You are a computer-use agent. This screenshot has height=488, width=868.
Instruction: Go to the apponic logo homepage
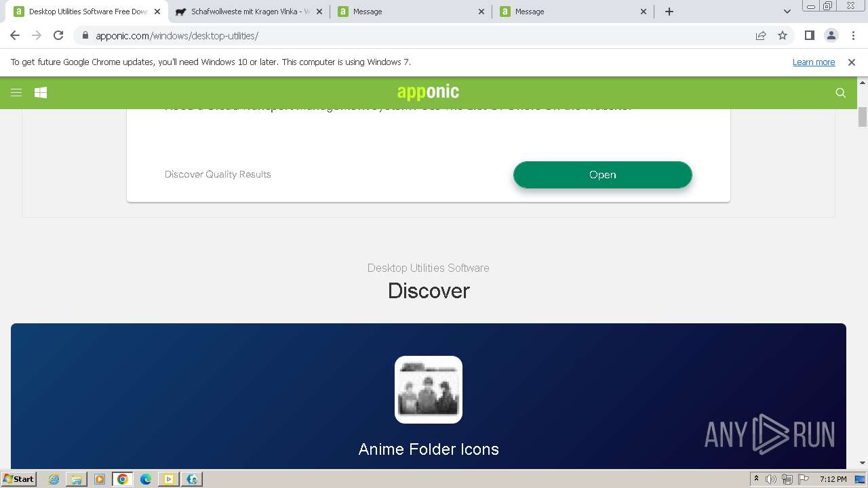point(429,92)
